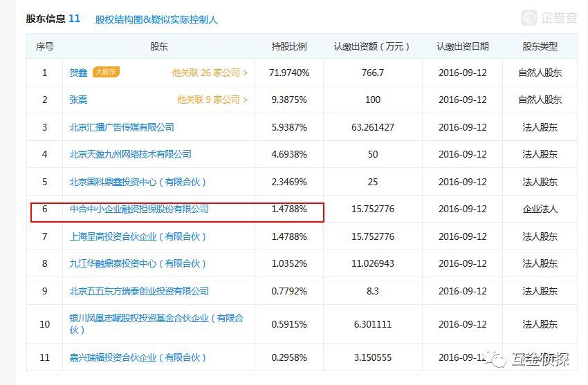Select the 企业法人 shareholder type cell
This screenshot has width=588, height=385.
[x=540, y=209]
